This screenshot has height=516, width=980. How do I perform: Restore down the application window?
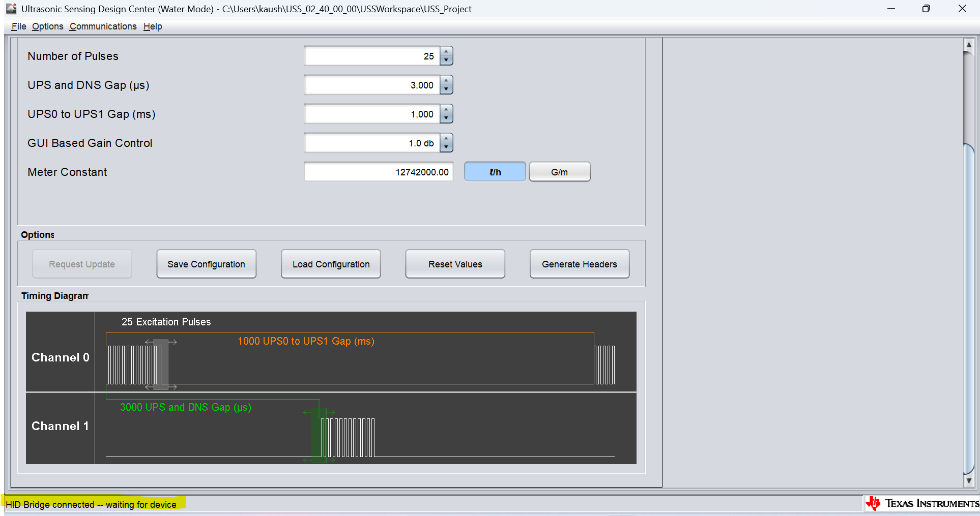tap(926, 9)
